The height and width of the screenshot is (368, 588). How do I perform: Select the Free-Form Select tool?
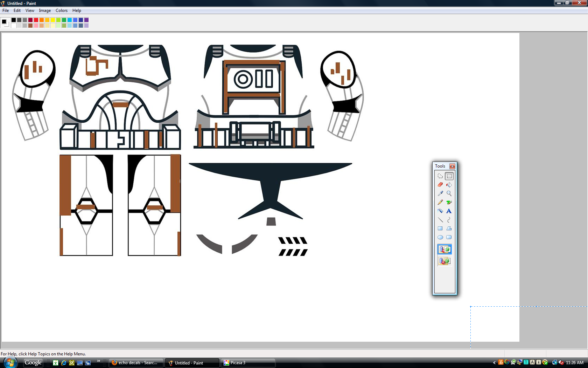pos(440,176)
